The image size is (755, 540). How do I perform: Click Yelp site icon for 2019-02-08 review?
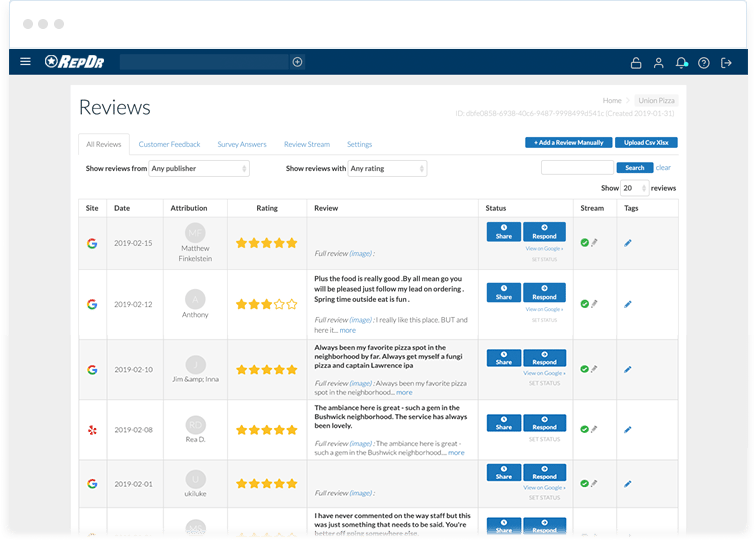[92, 430]
